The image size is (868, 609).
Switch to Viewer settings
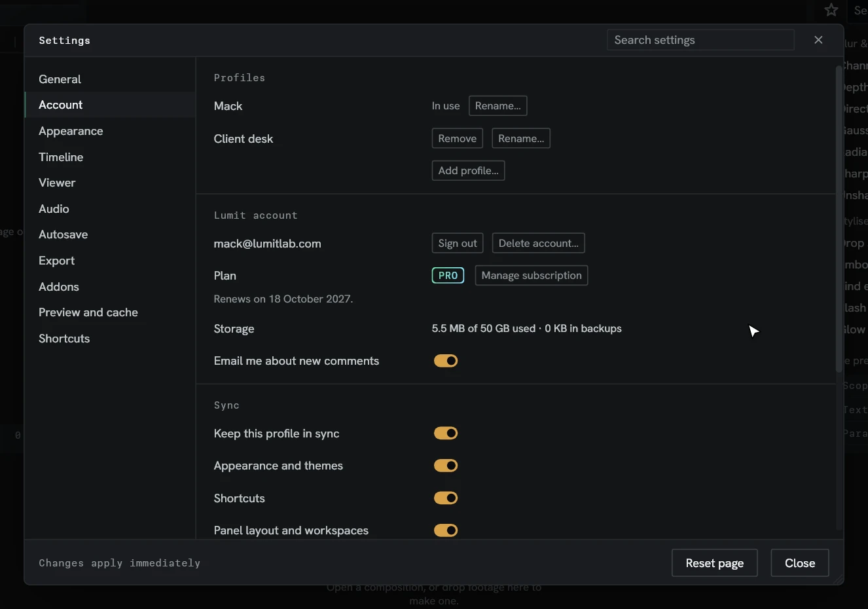tap(110, 183)
